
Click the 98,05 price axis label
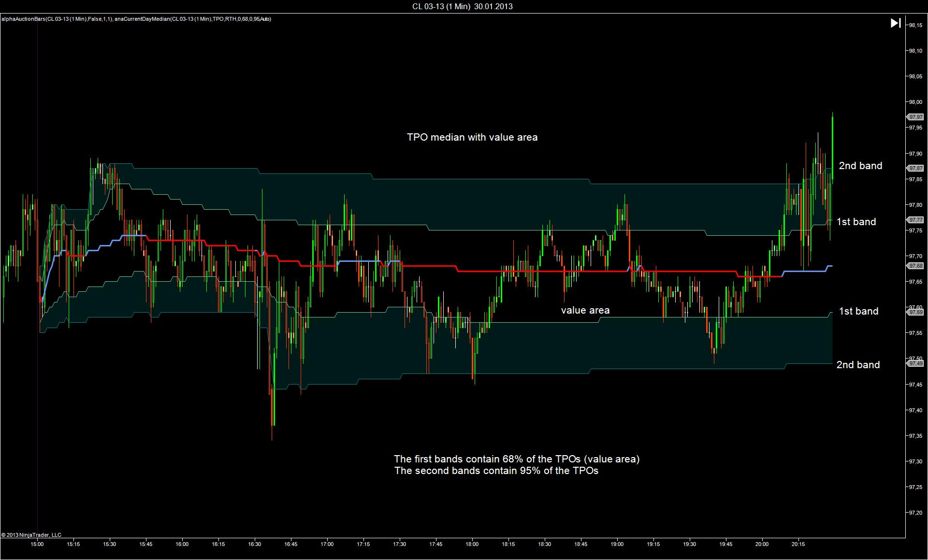[916, 76]
